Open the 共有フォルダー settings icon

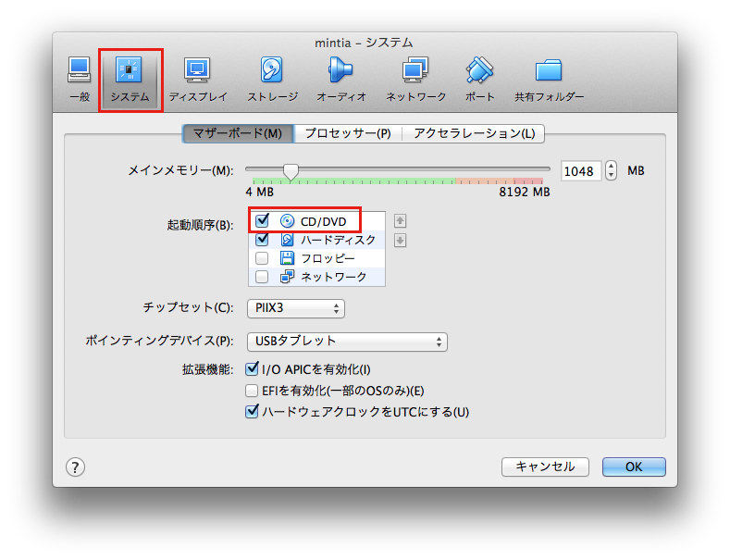549,79
